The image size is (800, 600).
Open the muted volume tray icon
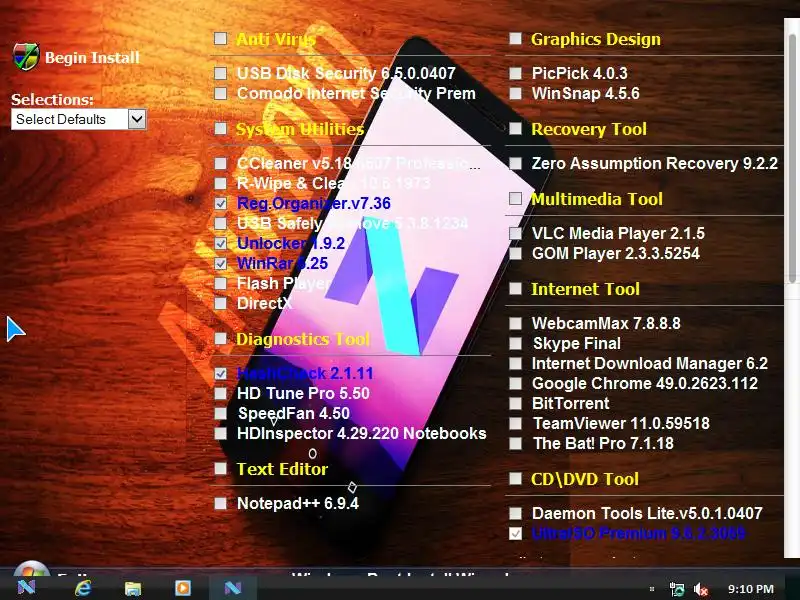(x=701, y=589)
